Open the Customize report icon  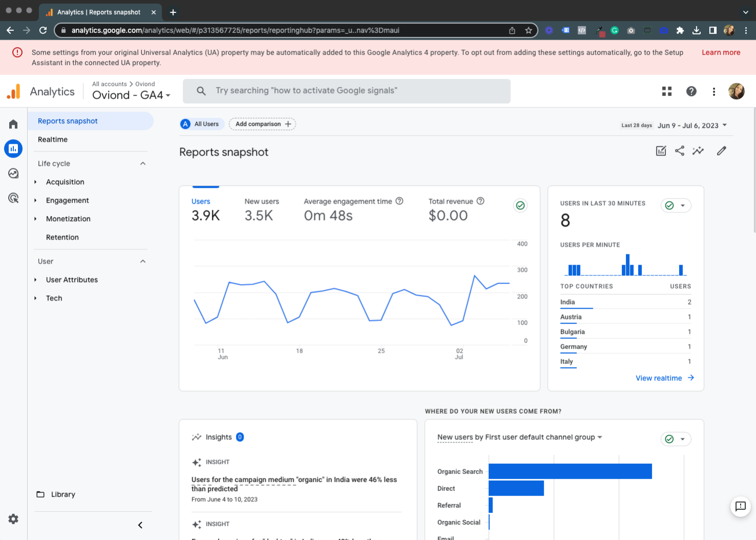pos(661,150)
